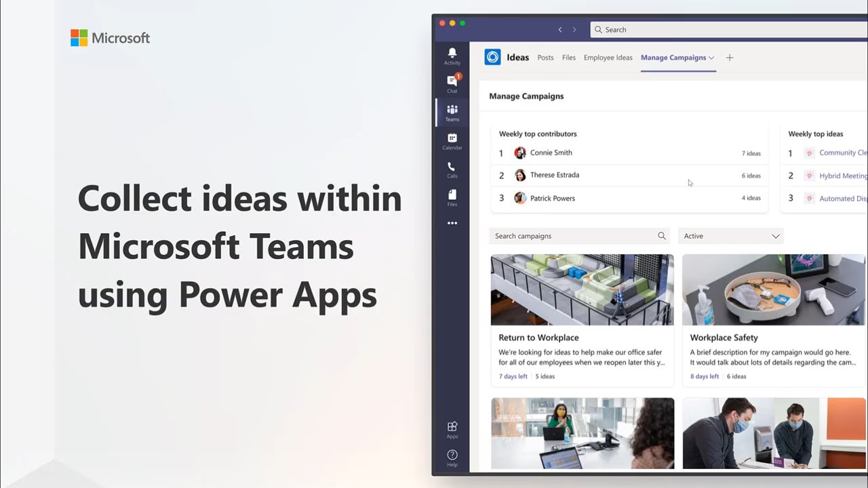Click the Manage Campaigns page heading
Screen dimensions: 868x488
pyautogui.click(x=526, y=96)
